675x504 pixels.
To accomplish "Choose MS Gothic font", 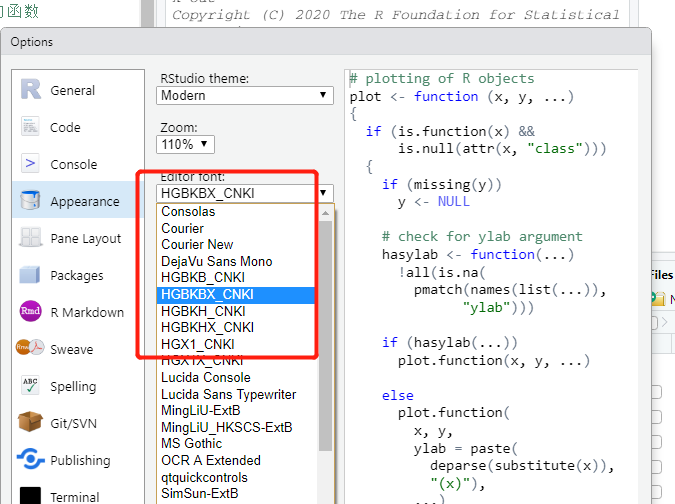I will point(238,444).
